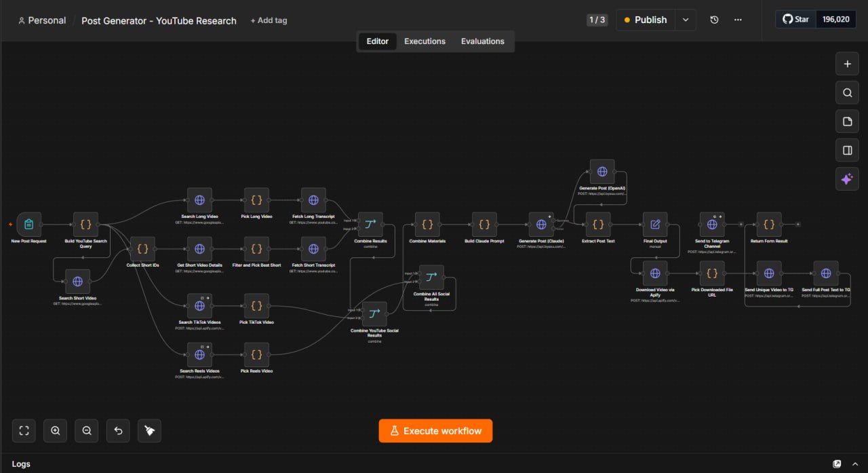Viewport: 868px width, 473px height.
Task: Add a sticky note to canvas
Action: [847, 121]
